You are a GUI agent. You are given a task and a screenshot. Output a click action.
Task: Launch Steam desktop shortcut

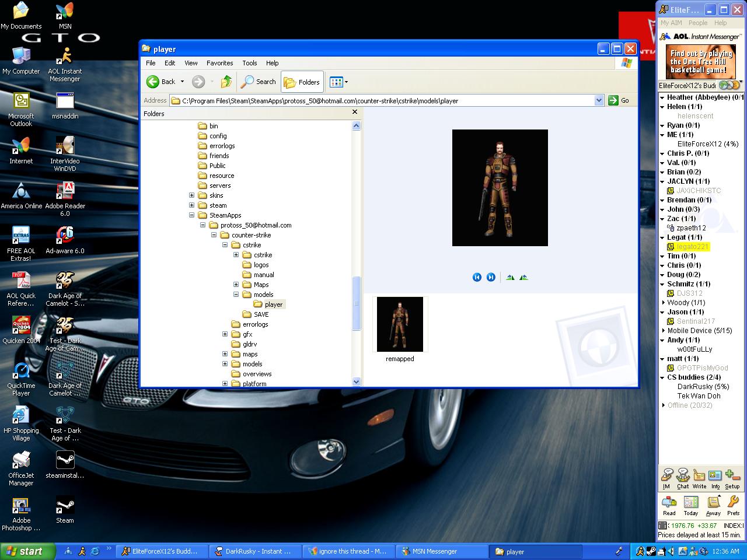coord(65,509)
